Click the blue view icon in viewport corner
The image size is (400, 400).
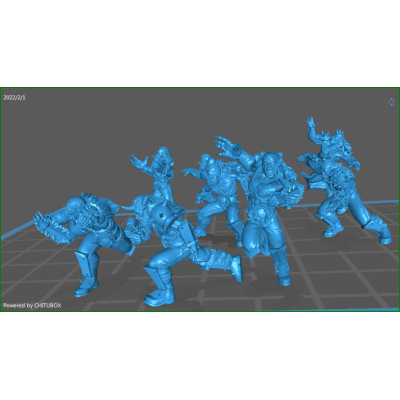pyautogui.click(x=392, y=102)
